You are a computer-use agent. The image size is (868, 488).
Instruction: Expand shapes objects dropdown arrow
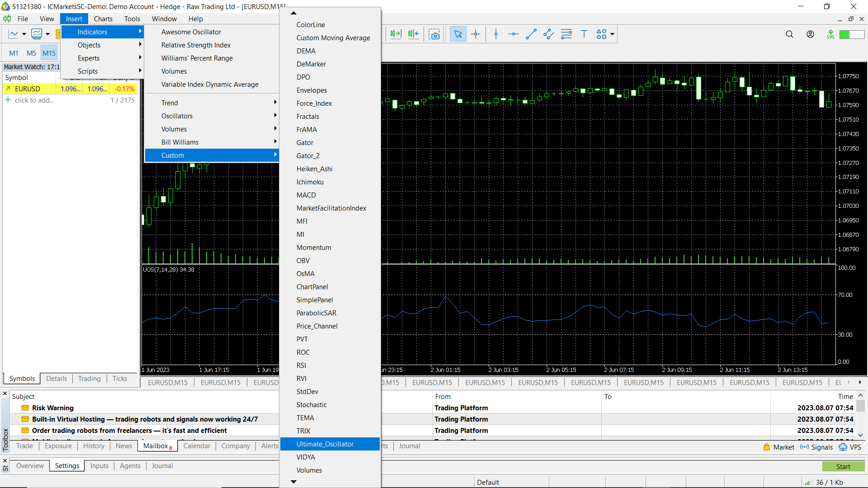pyautogui.click(x=613, y=34)
